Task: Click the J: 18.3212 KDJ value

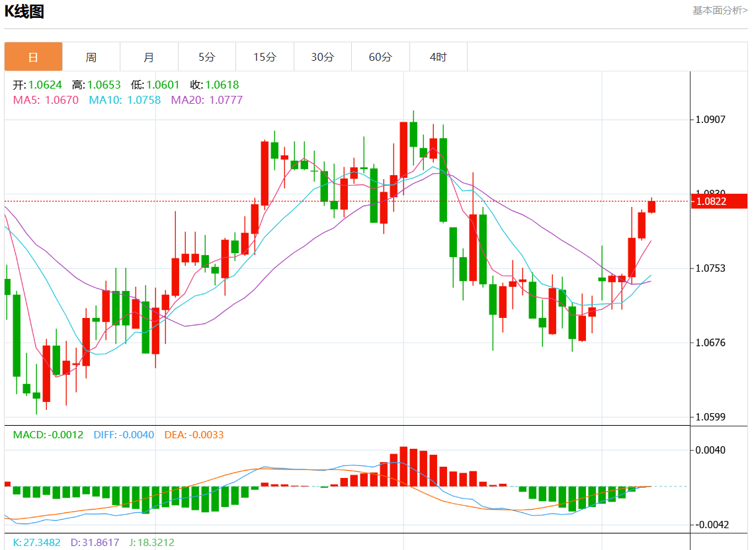Action: coord(152,542)
